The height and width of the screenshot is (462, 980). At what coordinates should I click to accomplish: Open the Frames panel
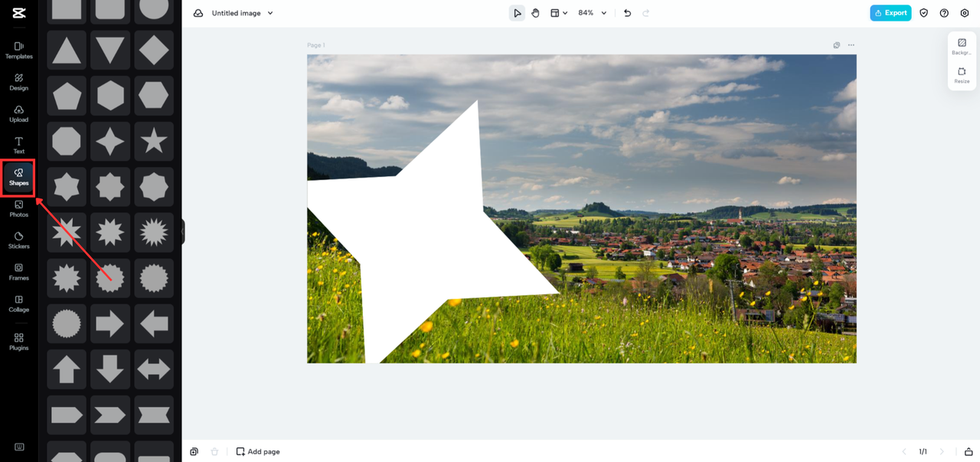coord(18,272)
